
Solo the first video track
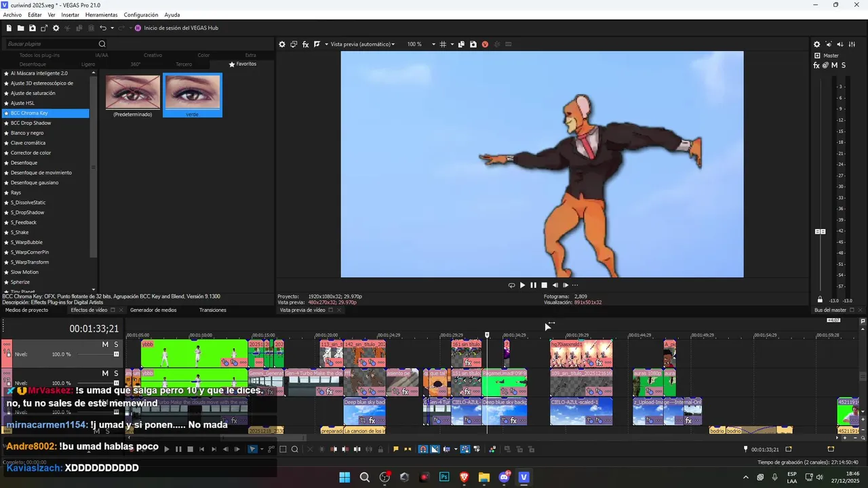point(116,344)
